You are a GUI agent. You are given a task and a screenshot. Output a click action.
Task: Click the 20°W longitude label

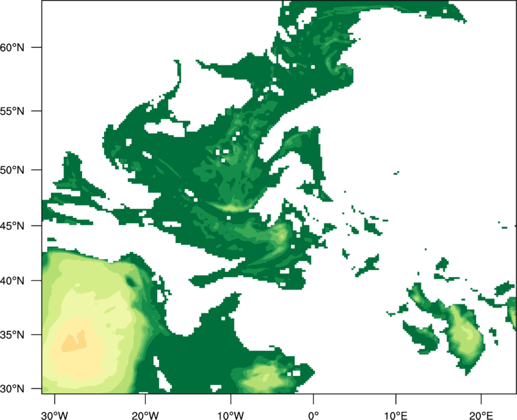[x=145, y=415]
